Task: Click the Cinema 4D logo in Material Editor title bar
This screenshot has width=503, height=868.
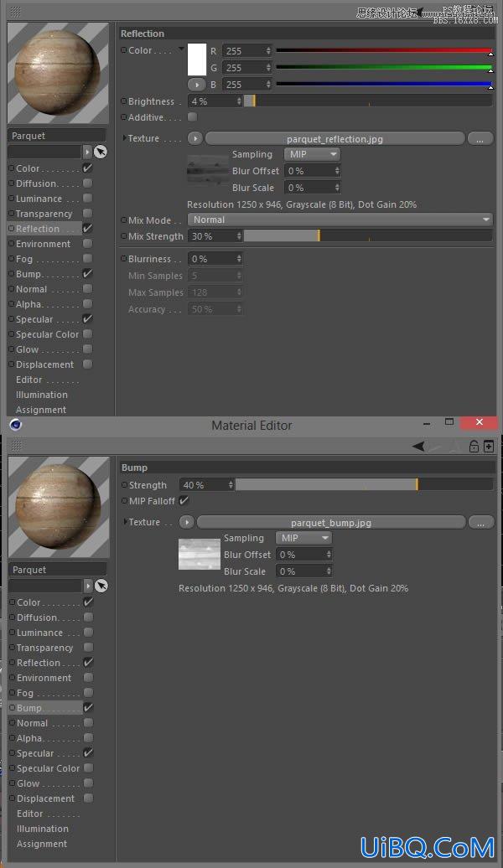Action: pyautogui.click(x=16, y=425)
